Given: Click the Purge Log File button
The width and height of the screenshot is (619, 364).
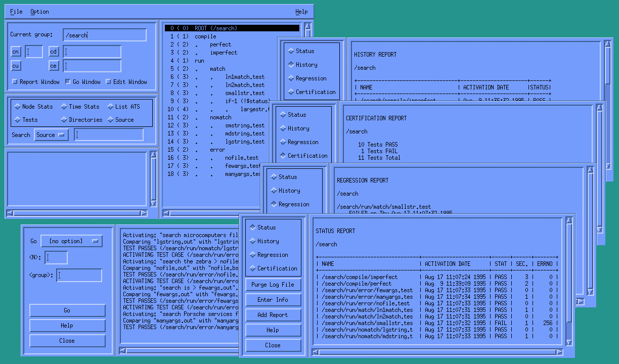Looking at the screenshot, I should click(273, 285).
